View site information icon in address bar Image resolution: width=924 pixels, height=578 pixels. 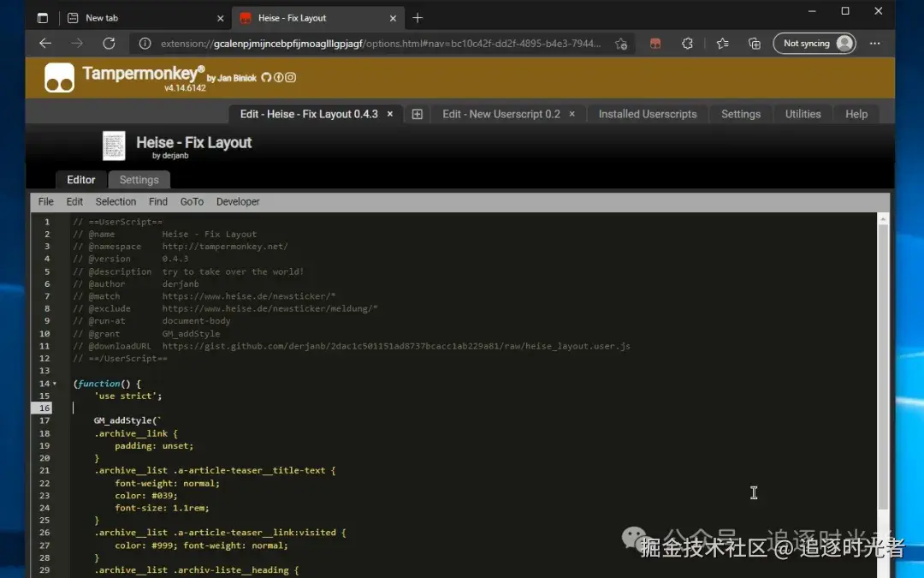click(145, 44)
